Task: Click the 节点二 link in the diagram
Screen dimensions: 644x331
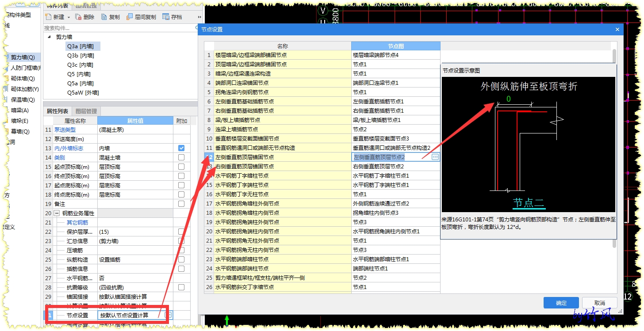Action: 529,203
